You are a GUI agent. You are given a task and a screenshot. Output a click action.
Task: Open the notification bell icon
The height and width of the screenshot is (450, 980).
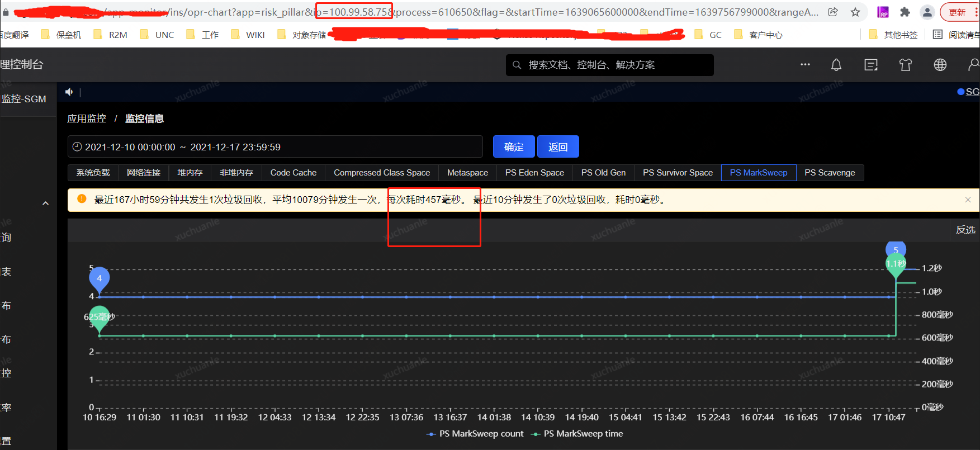836,65
